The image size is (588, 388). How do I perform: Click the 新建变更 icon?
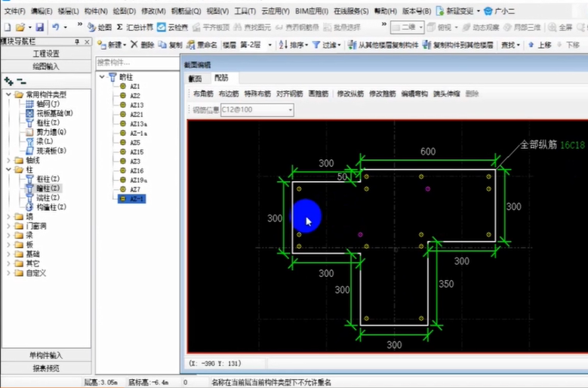440,11
